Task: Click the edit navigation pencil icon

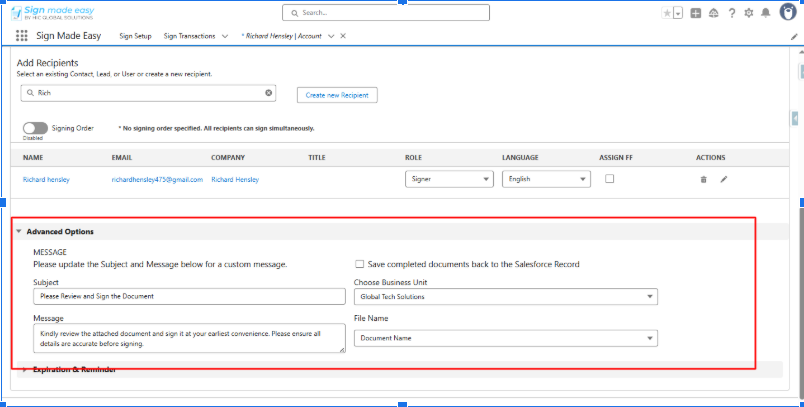Action: coord(795,37)
